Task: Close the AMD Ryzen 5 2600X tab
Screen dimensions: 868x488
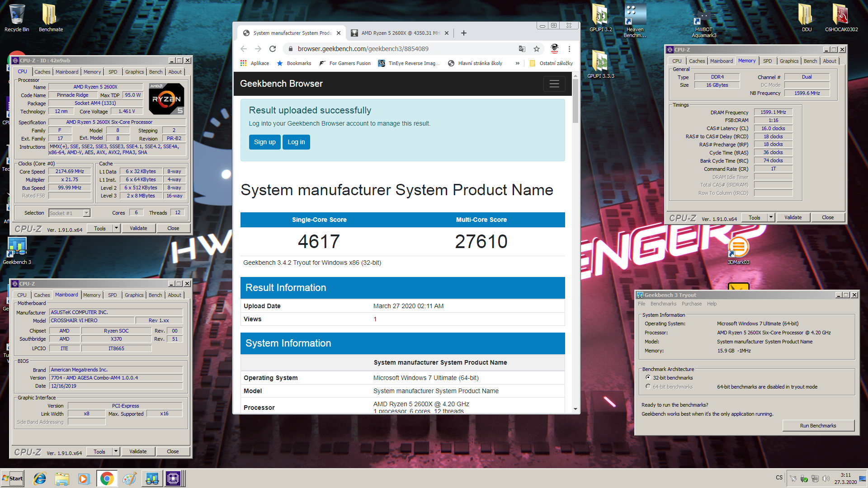Action: [447, 33]
